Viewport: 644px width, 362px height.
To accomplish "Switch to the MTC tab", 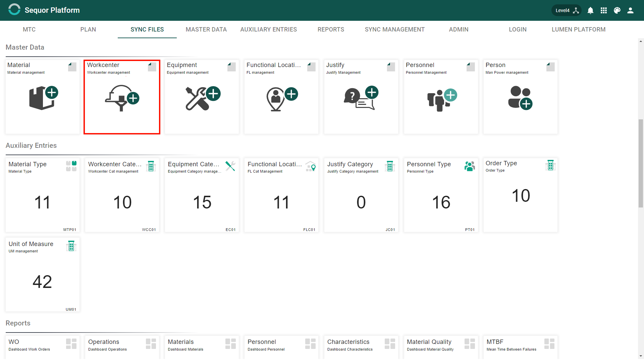I will click(x=29, y=29).
